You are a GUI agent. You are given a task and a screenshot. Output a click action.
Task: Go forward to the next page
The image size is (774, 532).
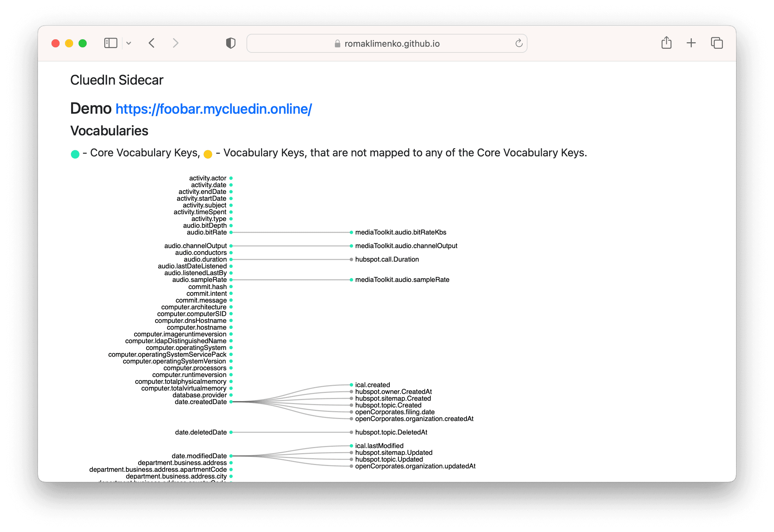coord(175,43)
